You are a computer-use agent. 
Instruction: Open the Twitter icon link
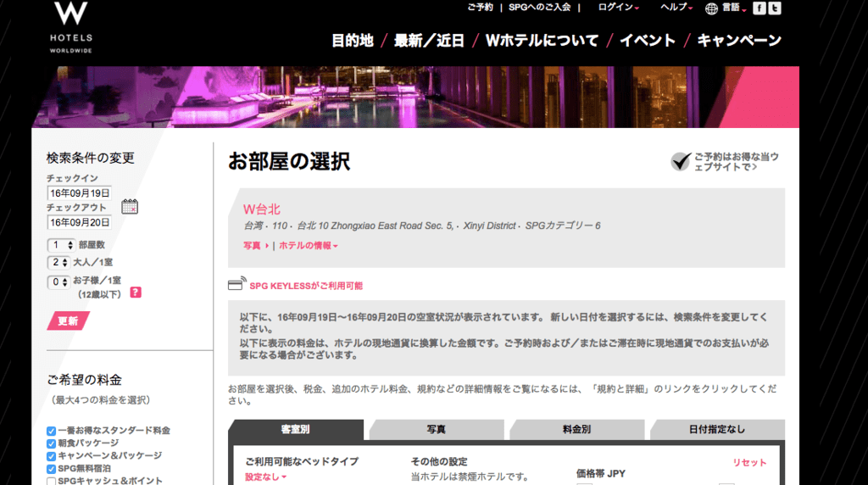tap(775, 8)
